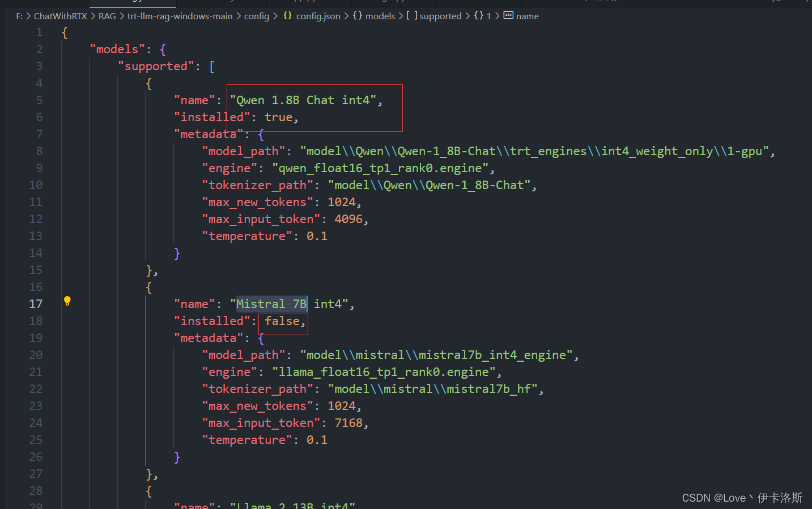
Task: Click the "metadata" key on line 19
Action: [x=209, y=338]
